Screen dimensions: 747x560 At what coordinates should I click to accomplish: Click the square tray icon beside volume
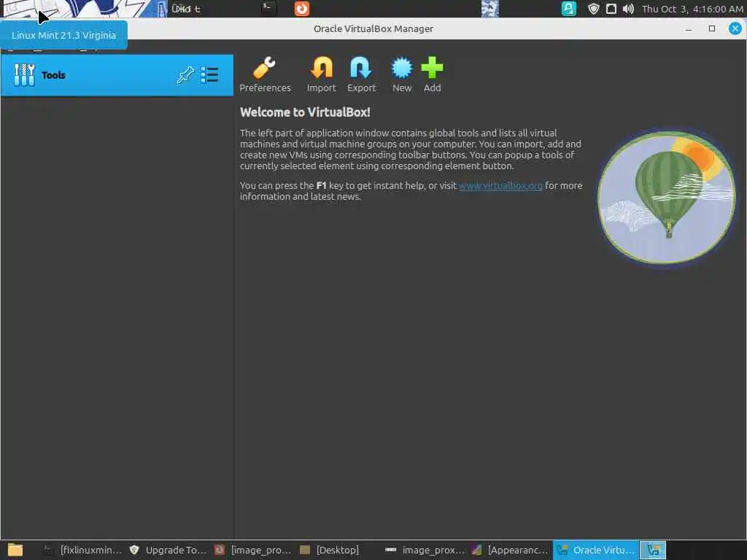coord(611,9)
